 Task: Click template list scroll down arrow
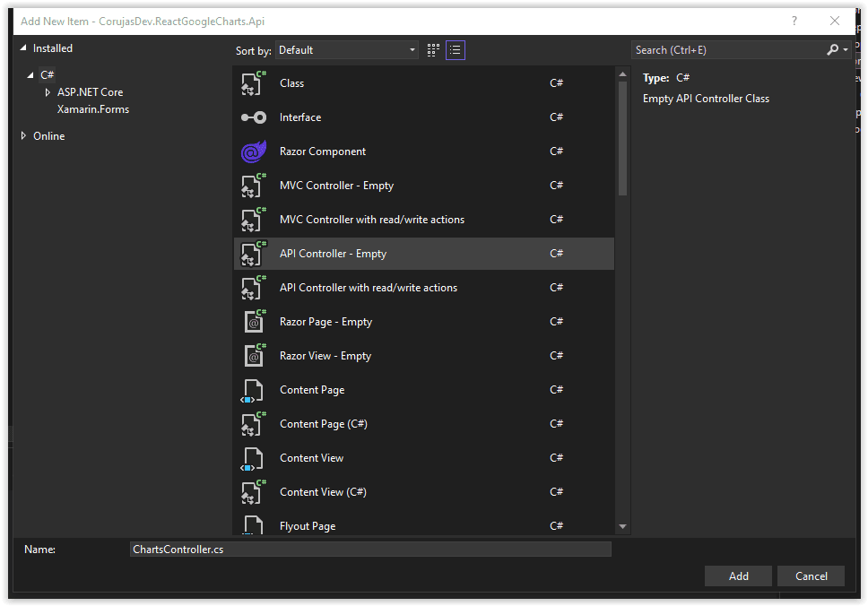(x=623, y=526)
